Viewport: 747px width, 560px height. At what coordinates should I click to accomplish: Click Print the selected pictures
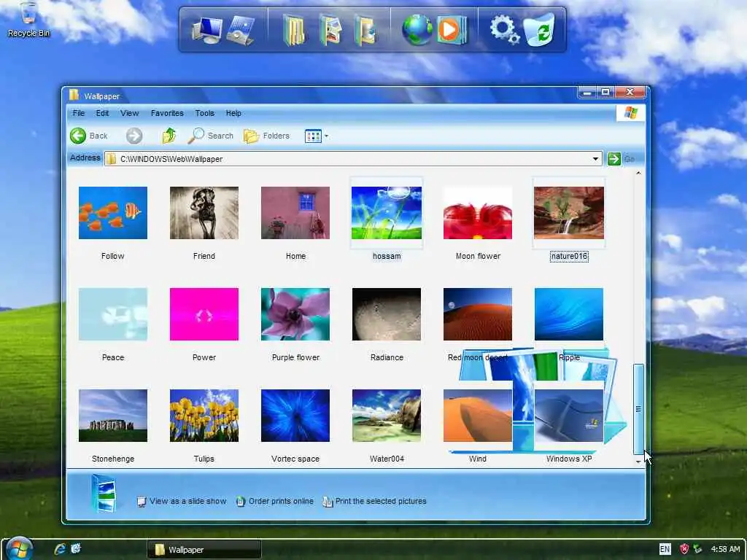pyautogui.click(x=374, y=502)
